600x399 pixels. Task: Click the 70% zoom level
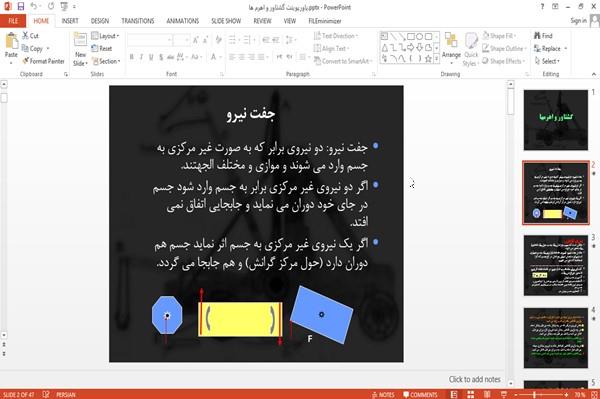tap(579, 394)
